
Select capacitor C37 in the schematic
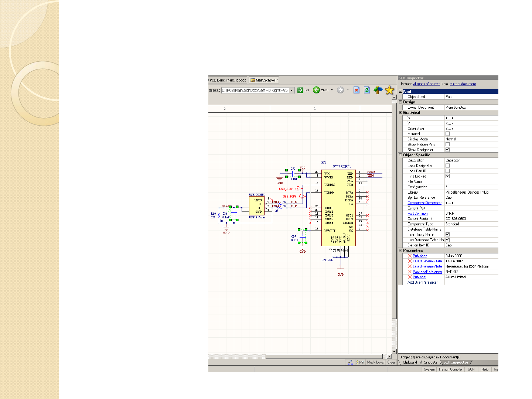click(303, 236)
